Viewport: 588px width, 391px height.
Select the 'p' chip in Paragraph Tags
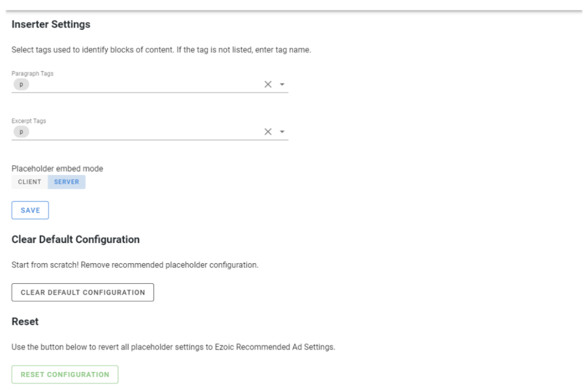click(x=21, y=85)
